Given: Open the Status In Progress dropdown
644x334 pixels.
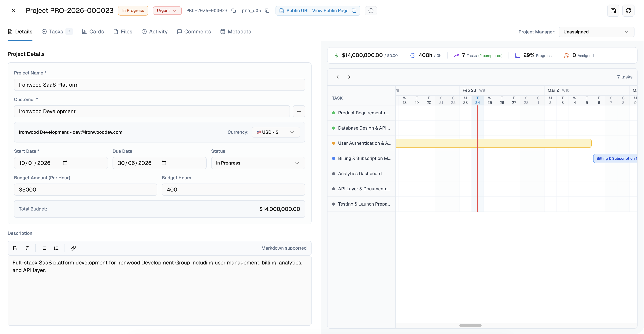Looking at the screenshot, I should (258, 163).
